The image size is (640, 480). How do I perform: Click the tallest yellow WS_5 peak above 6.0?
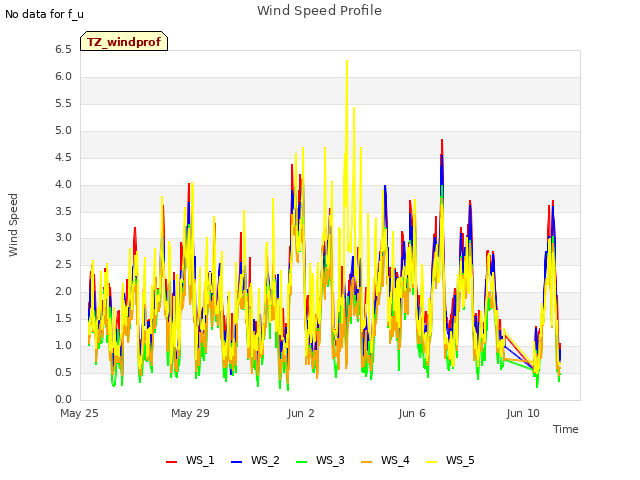(x=347, y=61)
